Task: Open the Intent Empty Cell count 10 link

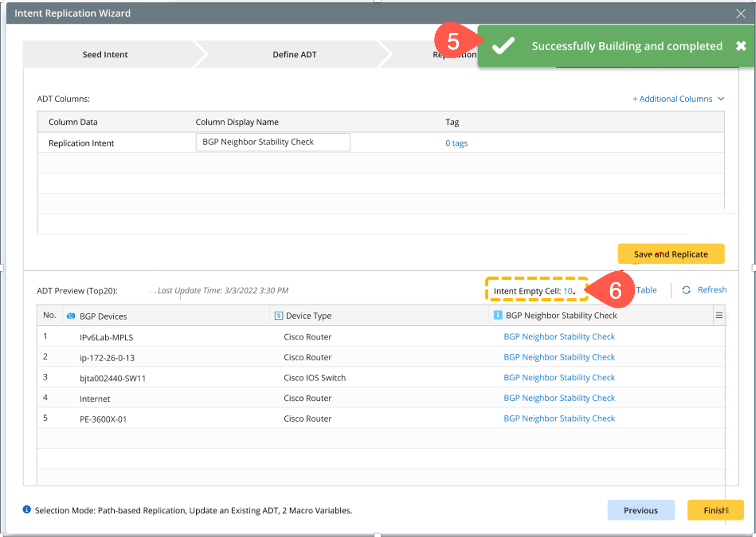Action: coord(567,291)
